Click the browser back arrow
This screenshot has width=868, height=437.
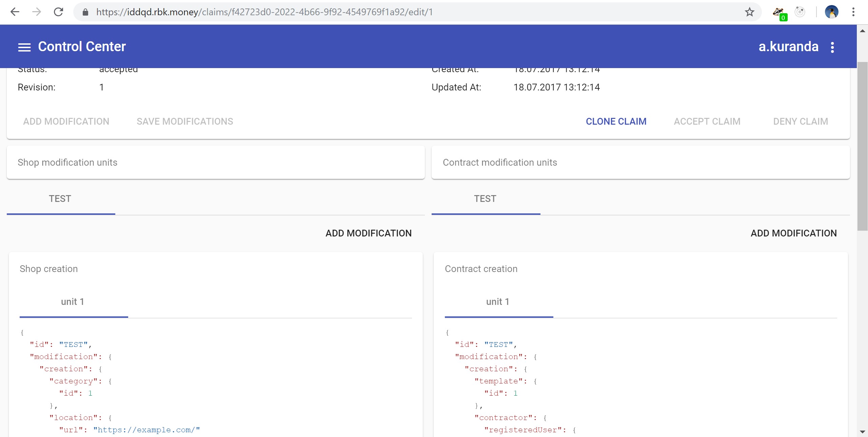coord(15,12)
